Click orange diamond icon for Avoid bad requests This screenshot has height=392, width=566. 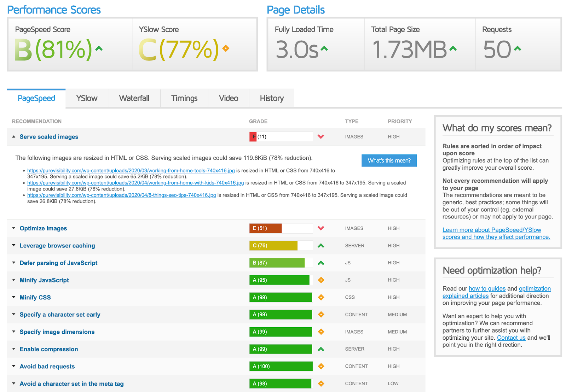click(x=321, y=367)
